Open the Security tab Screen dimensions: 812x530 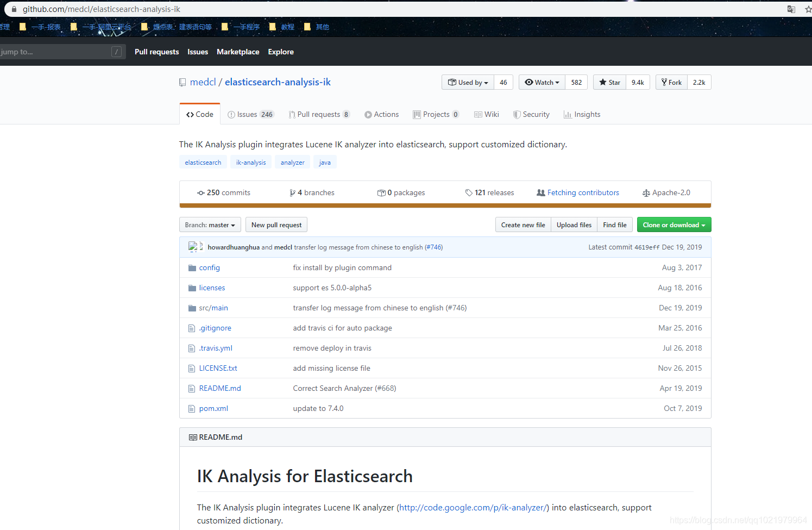pos(531,114)
